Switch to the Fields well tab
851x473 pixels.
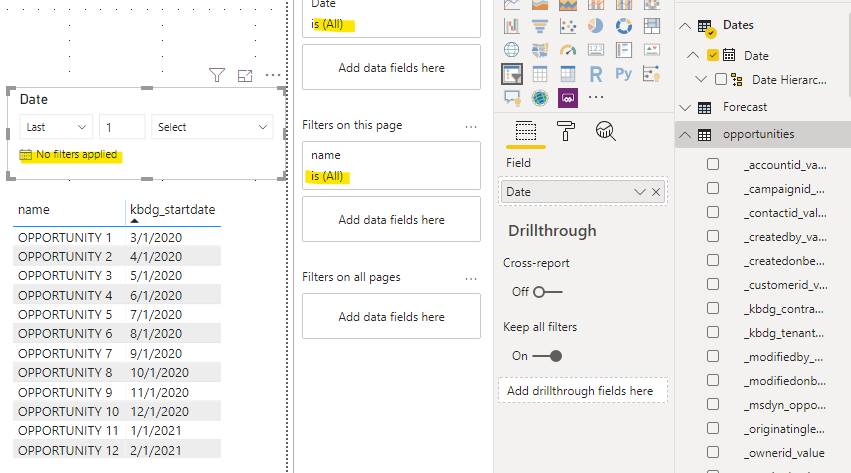[x=525, y=131]
